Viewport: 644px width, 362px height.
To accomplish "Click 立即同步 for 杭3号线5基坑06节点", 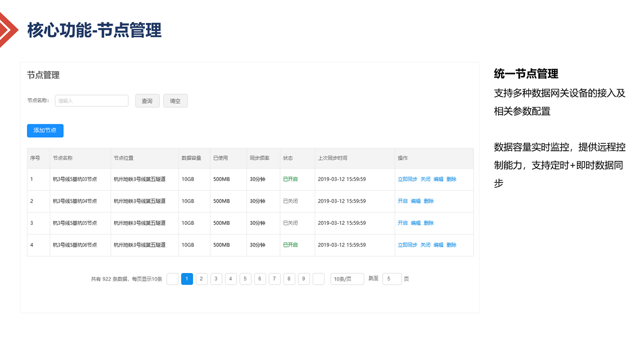I will coord(408,245).
